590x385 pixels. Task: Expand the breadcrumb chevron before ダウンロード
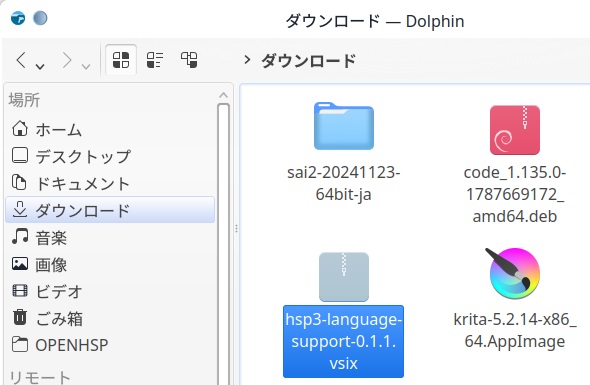(x=247, y=59)
